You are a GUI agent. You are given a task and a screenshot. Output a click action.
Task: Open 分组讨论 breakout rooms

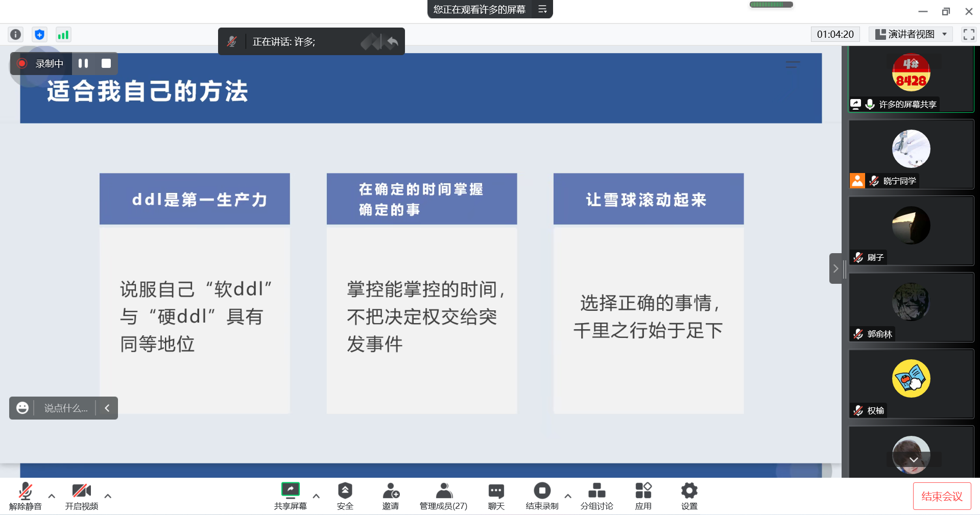[596, 496]
